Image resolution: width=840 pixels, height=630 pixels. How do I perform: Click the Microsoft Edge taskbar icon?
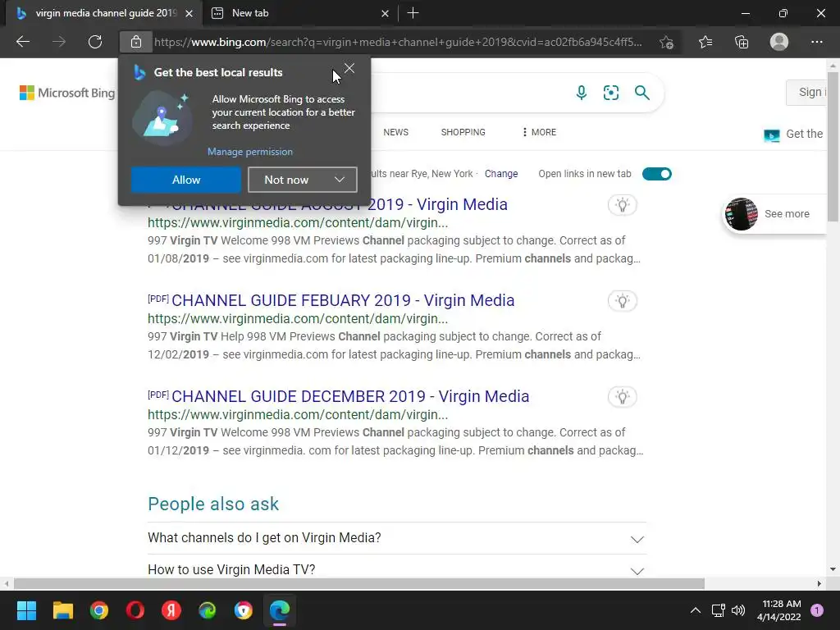coord(280,610)
